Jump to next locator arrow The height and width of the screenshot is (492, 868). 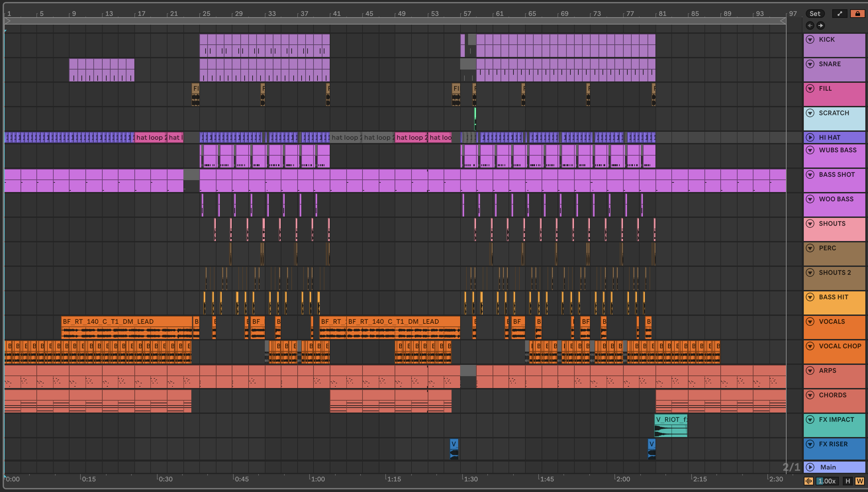click(820, 25)
